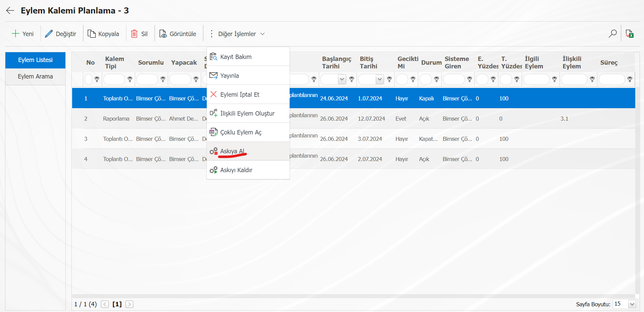
Task: Click the Sil trash icon
Action: point(134,34)
